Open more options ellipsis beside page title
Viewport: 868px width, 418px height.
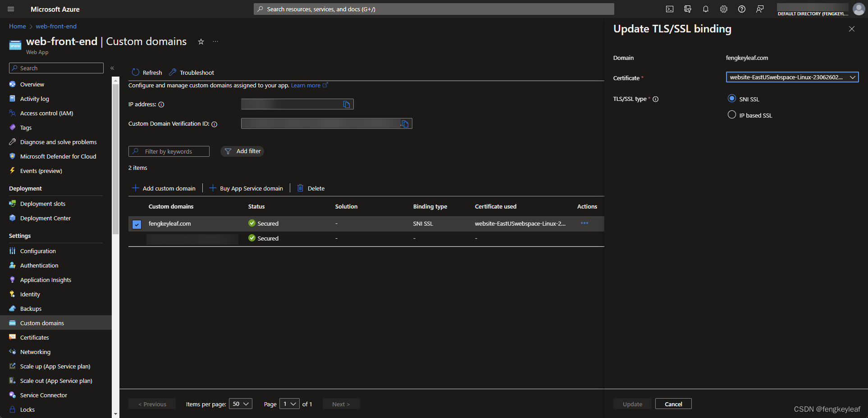215,41
